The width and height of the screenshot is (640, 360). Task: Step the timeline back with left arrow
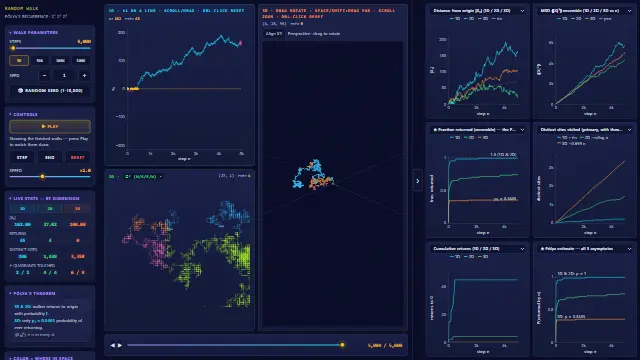coord(113,345)
